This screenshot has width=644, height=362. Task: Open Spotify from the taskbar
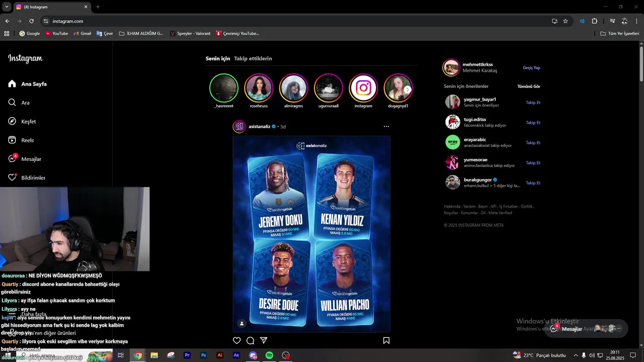(x=269, y=355)
